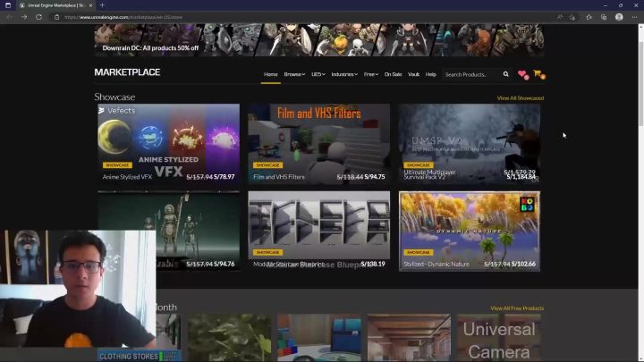Open the Clothing Stores free product

pos(140,356)
